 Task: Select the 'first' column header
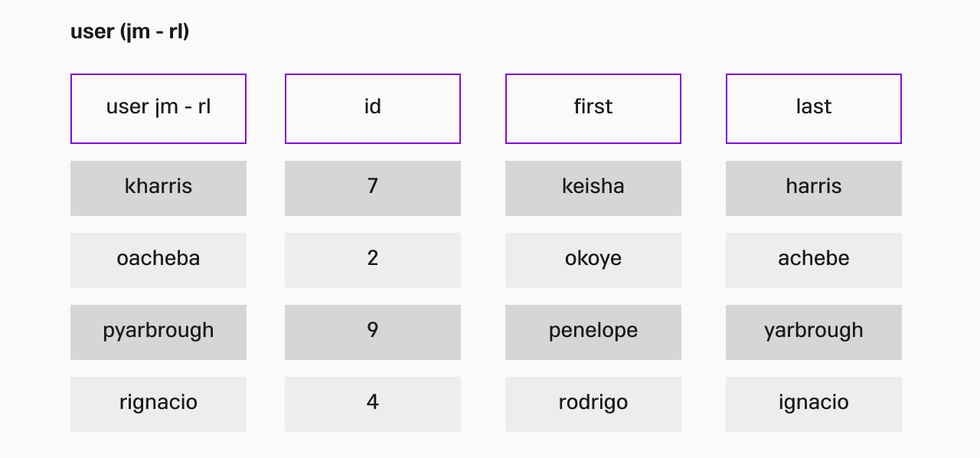[593, 109]
